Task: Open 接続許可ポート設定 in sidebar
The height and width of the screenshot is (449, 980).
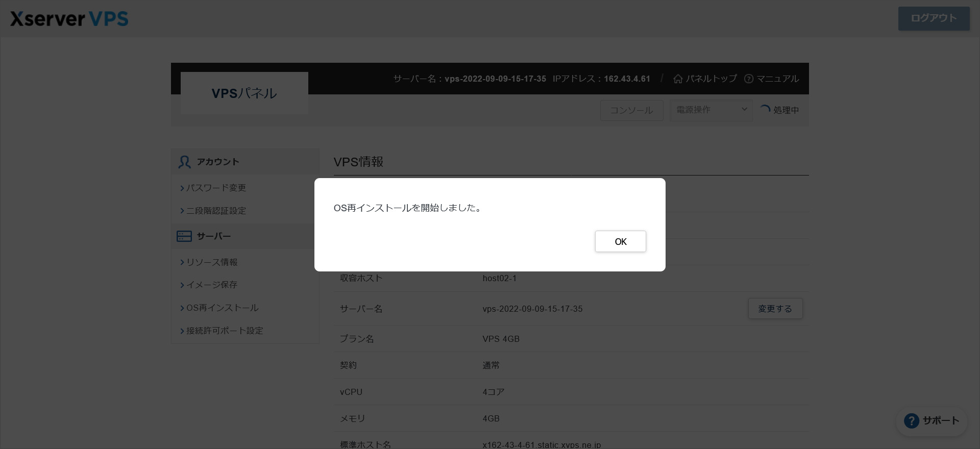Action: [225, 331]
